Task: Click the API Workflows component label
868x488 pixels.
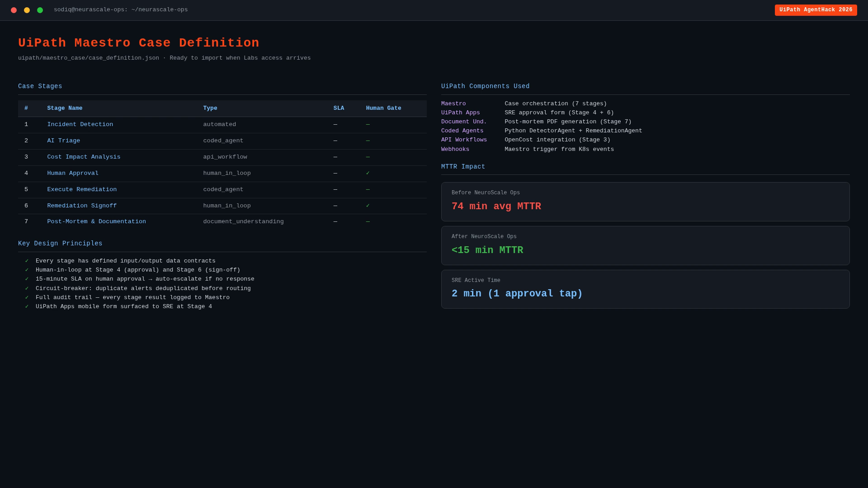Action: [x=464, y=140]
